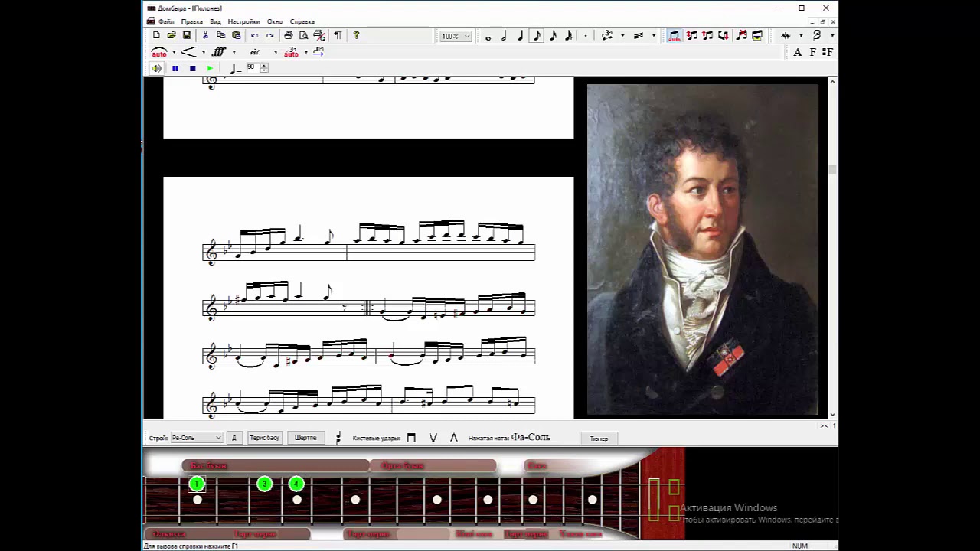
Task: Click green fret marker 3 on fretboard
Action: point(264,484)
